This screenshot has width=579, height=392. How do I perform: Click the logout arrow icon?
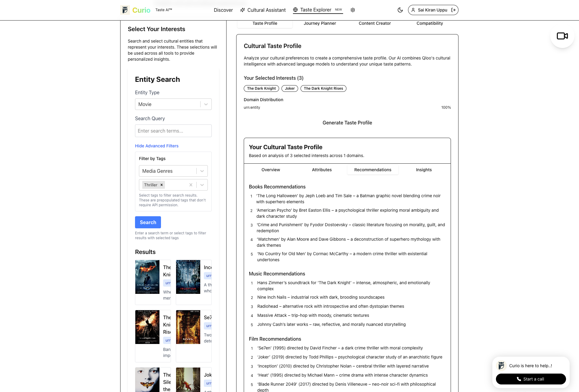pyautogui.click(x=453, y=10)
